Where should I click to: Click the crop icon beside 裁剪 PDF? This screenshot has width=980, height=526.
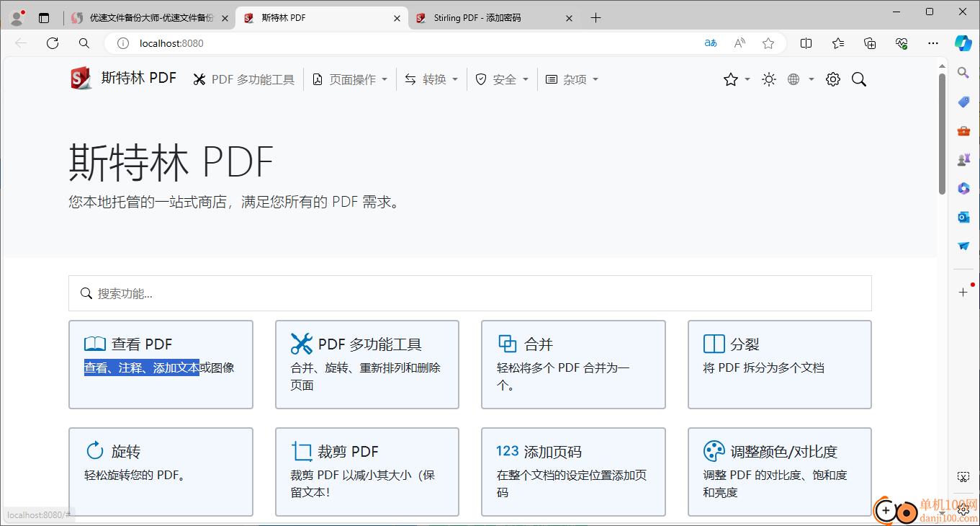coord(301,452)
